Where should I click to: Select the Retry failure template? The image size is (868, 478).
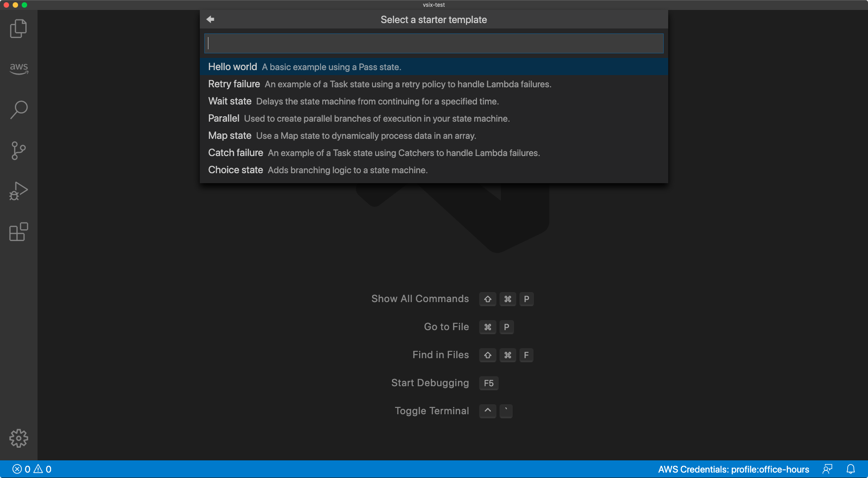(434, 84)
